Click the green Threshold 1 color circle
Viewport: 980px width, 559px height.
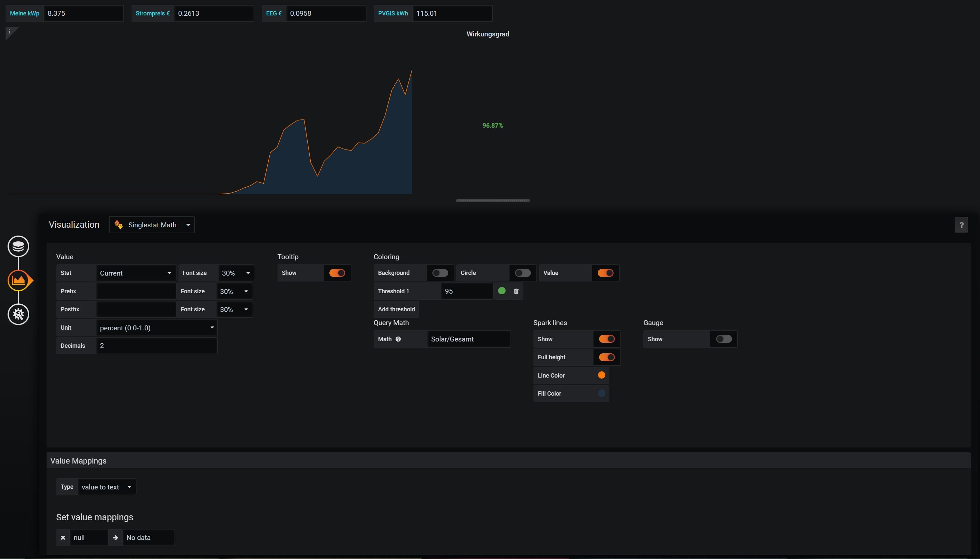tap(501, 291)
